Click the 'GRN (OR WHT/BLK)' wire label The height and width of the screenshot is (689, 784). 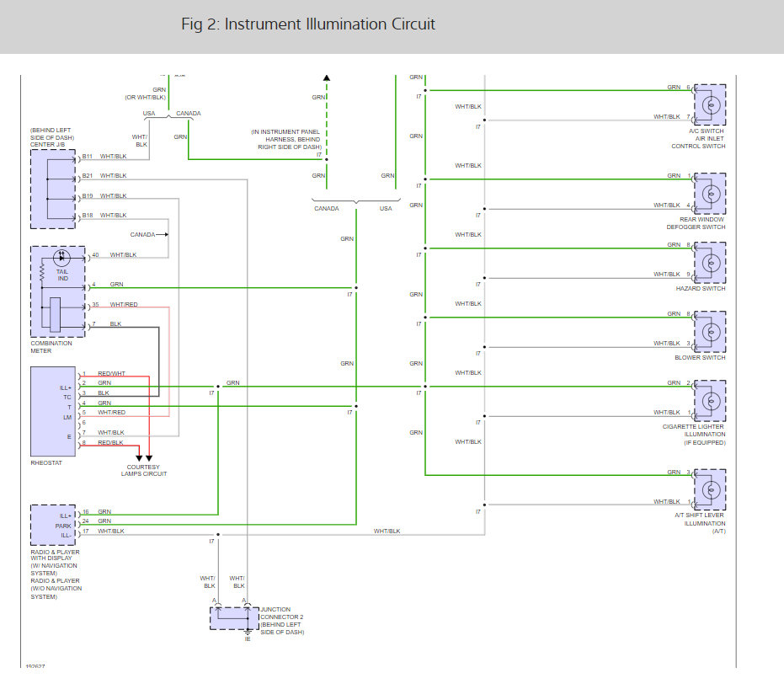tap(146, 93)
